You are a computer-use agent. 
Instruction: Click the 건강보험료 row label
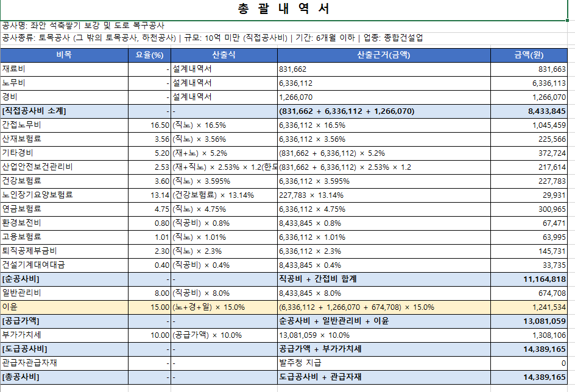pos(64,181)
